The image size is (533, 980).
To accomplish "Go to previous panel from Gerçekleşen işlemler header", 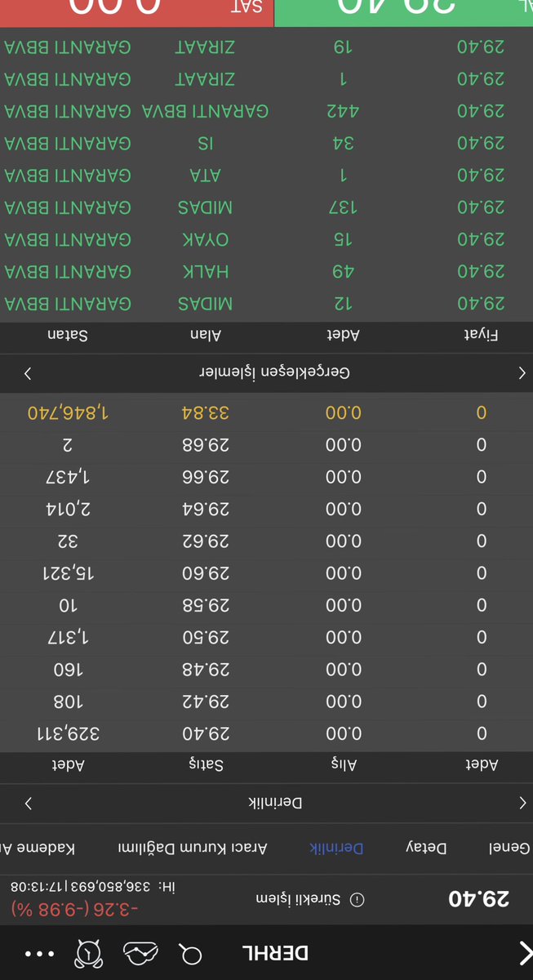I will click(x=522, y=372).
